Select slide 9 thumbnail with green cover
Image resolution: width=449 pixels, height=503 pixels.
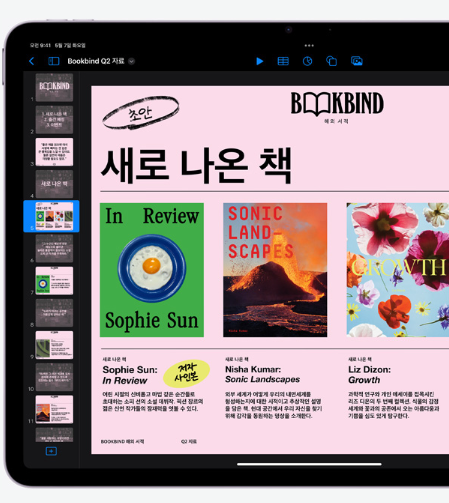[54, 345]
